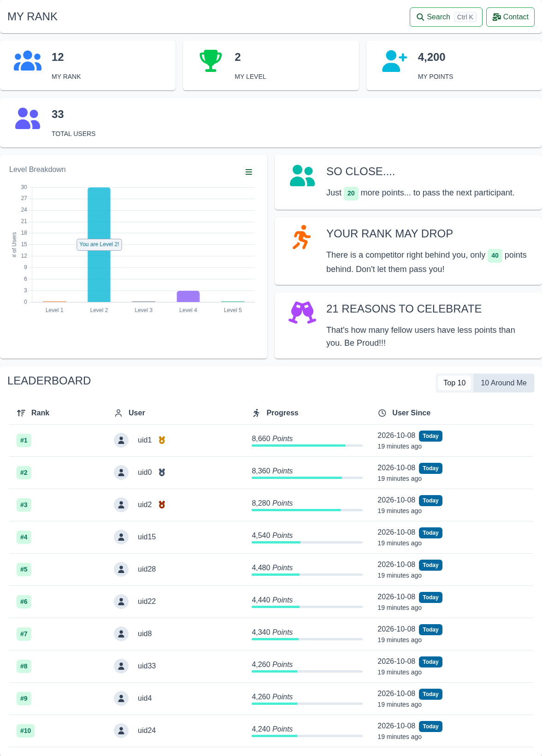
Task: Click the #5 rank badge
Action: coord(24,569)
